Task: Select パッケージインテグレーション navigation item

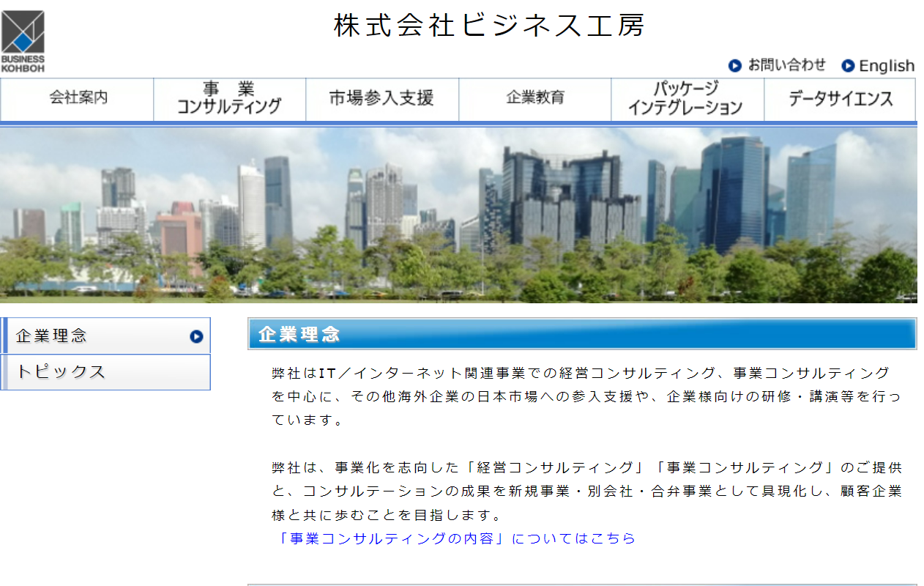Action: [687, 98]
